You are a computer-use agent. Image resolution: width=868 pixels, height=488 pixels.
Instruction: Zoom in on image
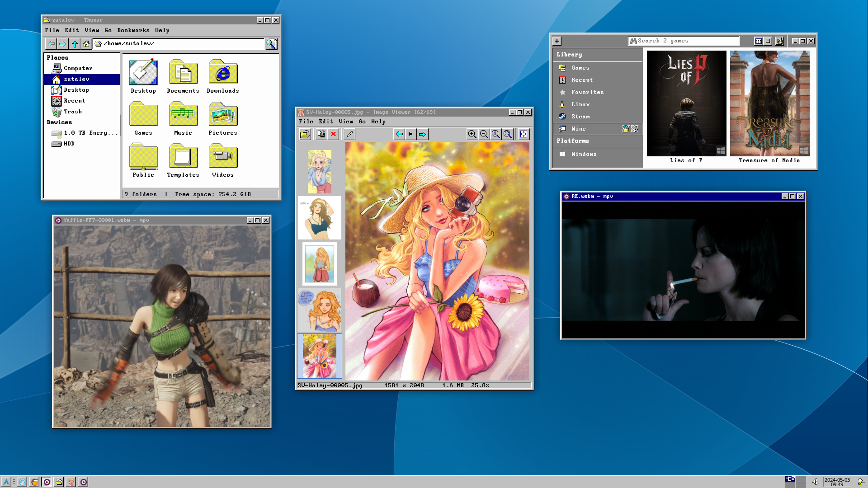point(472,134)
